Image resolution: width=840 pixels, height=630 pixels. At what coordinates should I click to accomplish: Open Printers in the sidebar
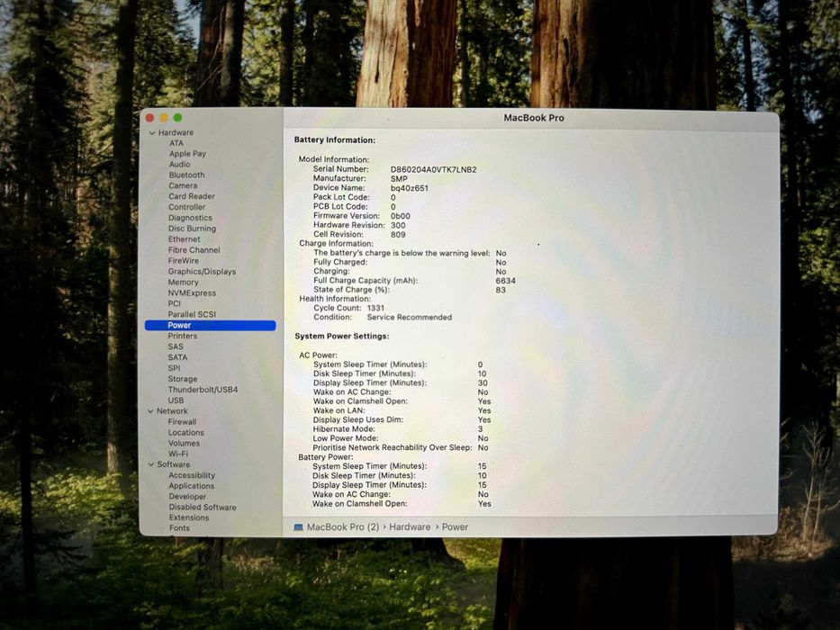click(x=182, y=336)
